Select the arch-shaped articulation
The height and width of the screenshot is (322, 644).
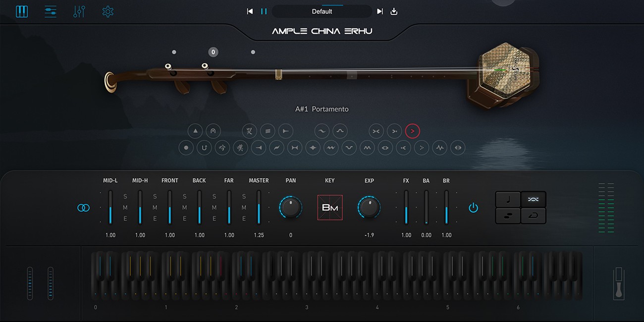[x=214, y=131]
